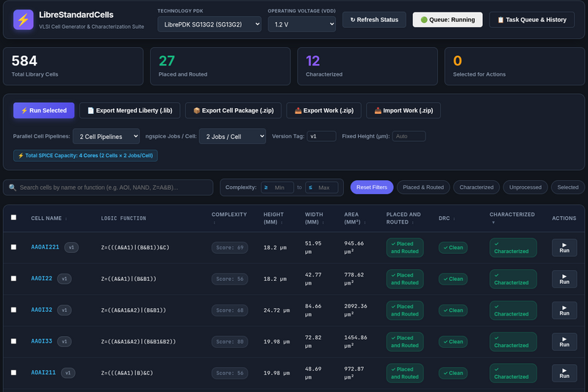Open the AOAI211 cell name link
The image size is (588, 392).
(43, 373)
